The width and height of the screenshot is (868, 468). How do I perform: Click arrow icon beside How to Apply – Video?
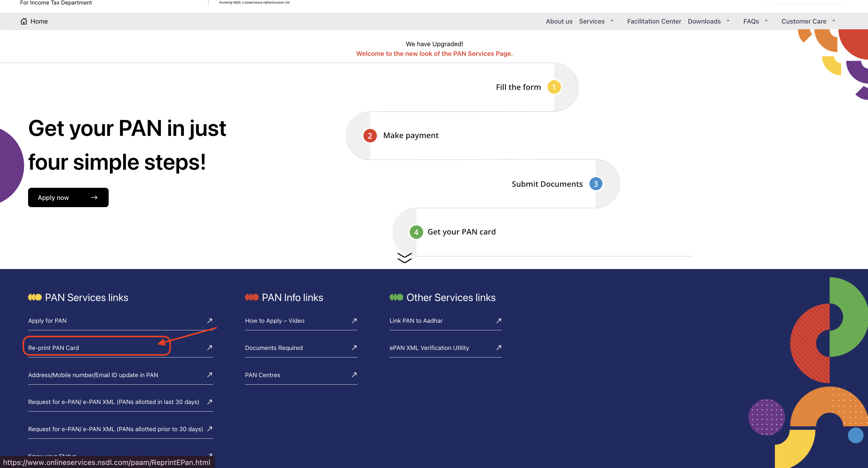(x=354, y=321)
